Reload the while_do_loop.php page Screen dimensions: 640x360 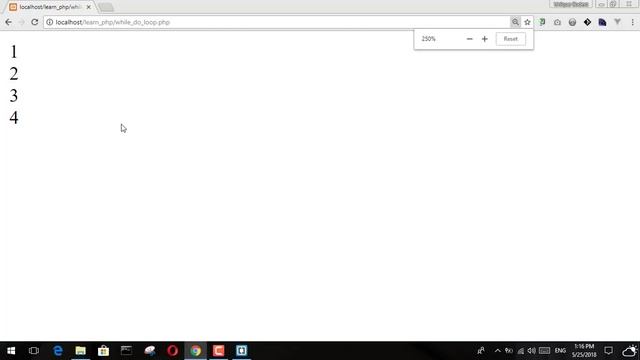(x=35, y=22)
